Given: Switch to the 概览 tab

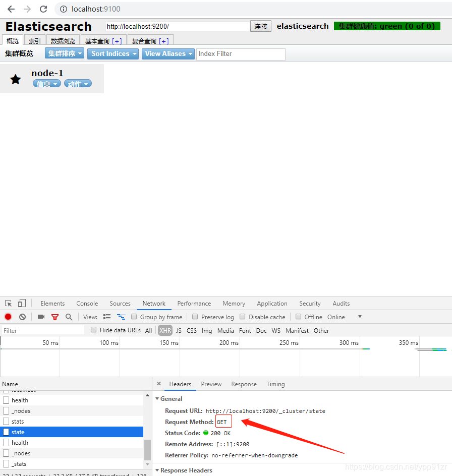Looking at the screenshot, I should [x=13, y=41].
